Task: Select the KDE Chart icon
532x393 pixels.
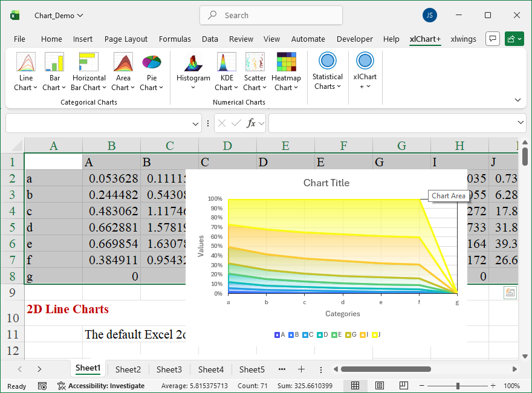Action: tap(227, 62)
